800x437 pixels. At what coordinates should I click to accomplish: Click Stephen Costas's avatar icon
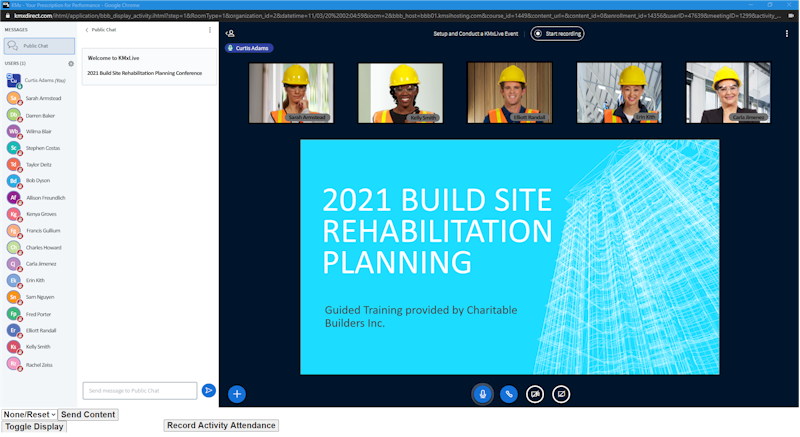(x=14, y=148)
